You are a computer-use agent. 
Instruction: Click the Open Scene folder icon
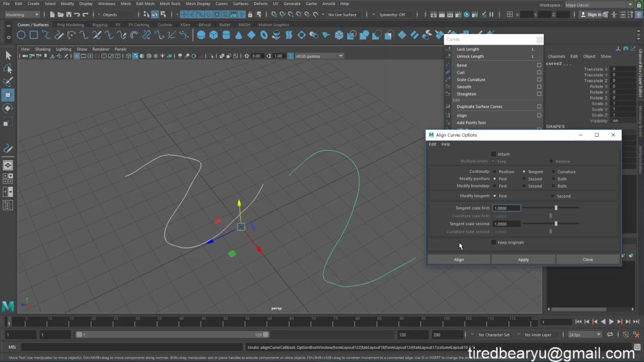point(60,15)
